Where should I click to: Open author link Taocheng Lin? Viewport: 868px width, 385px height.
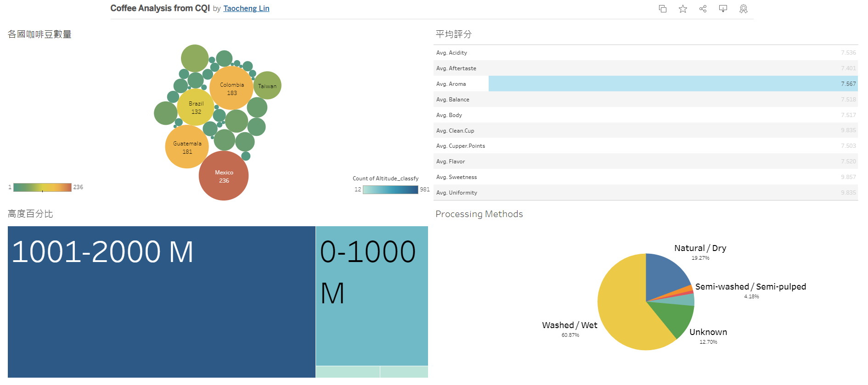click(246, 8)
